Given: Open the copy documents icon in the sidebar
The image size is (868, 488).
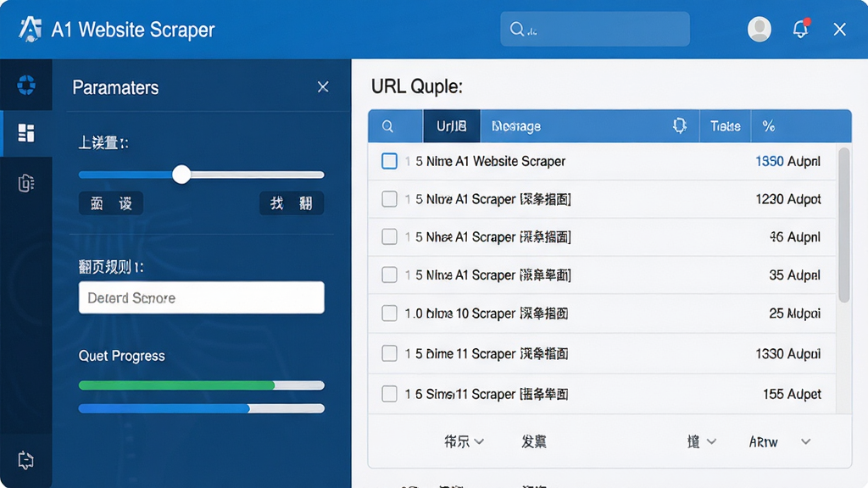Looking at the screenshot, I should tap(26, 183).
